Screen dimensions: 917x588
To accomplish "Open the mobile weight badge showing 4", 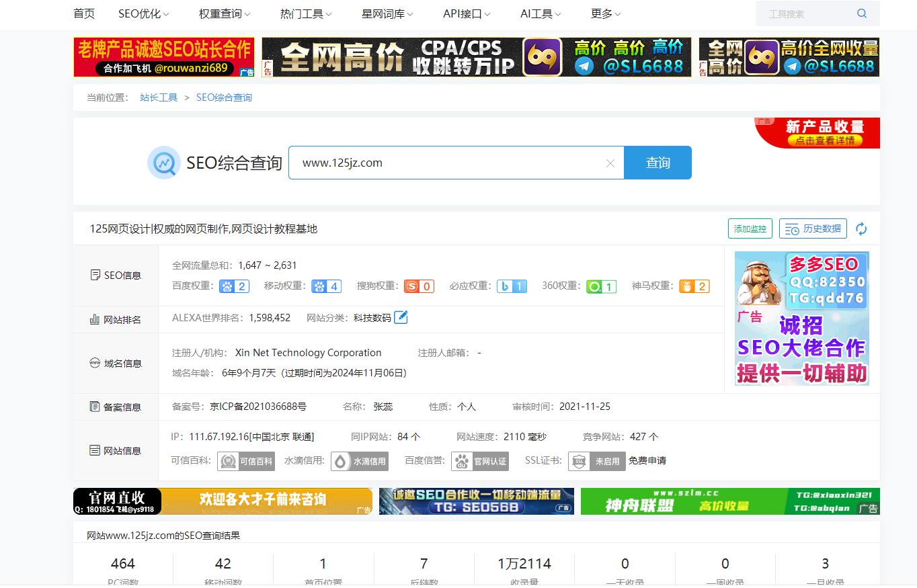I will click(x=327, y=286).
